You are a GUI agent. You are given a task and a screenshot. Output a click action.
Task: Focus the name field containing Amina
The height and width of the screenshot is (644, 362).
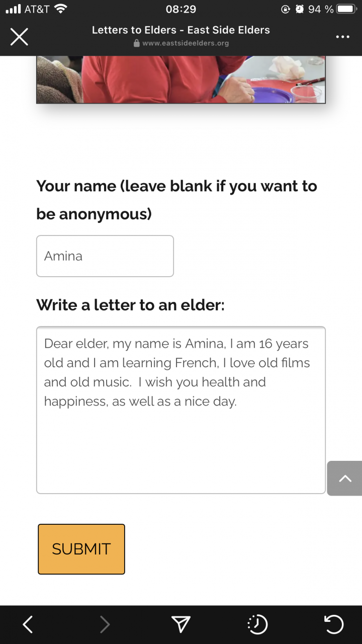tap(105, 256)
